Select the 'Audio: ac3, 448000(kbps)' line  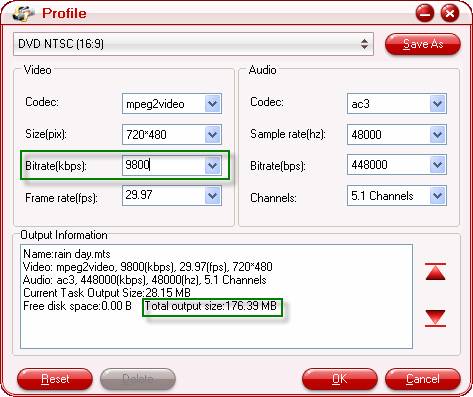(x=145, y=280)
